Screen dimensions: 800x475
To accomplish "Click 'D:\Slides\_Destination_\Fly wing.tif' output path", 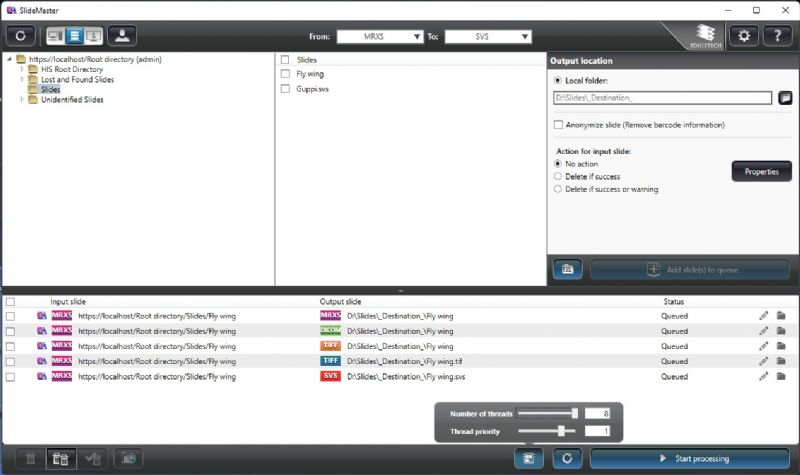I will pyautogui.click(x=405, y=362).
